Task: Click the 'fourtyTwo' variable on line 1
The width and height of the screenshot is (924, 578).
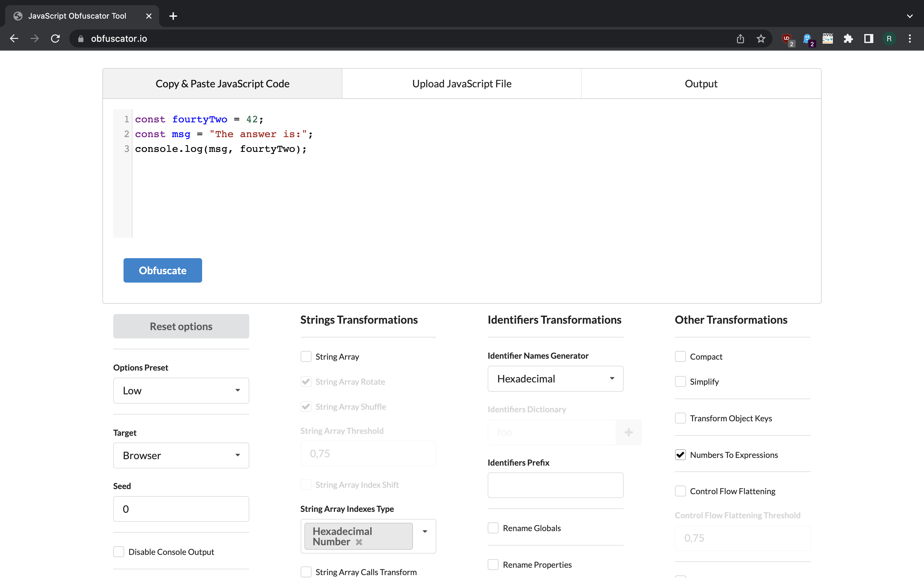Action: 200,119
